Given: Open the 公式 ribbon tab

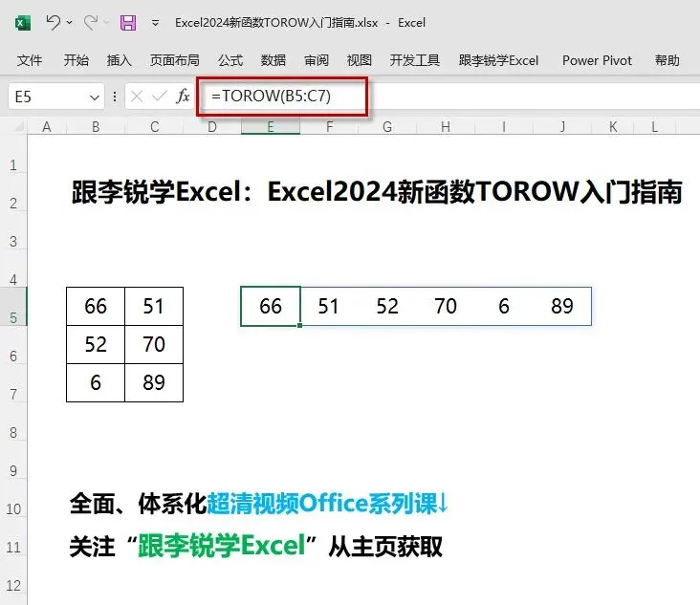Looking at the screenshot, I should click(230, 60).
